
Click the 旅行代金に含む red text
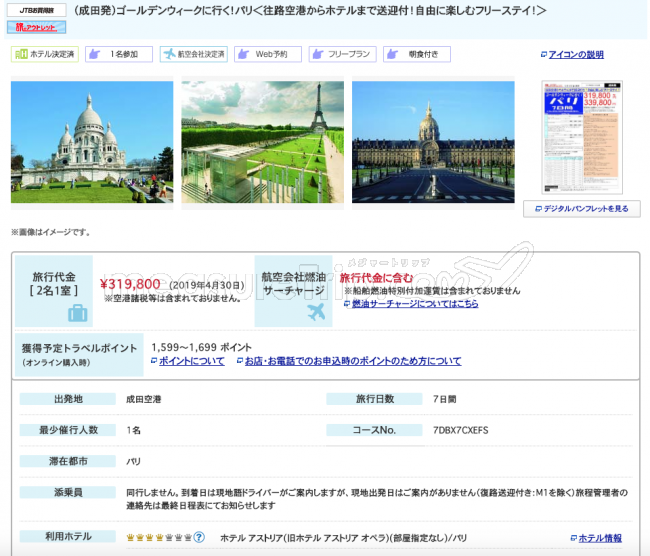[376, 278]
